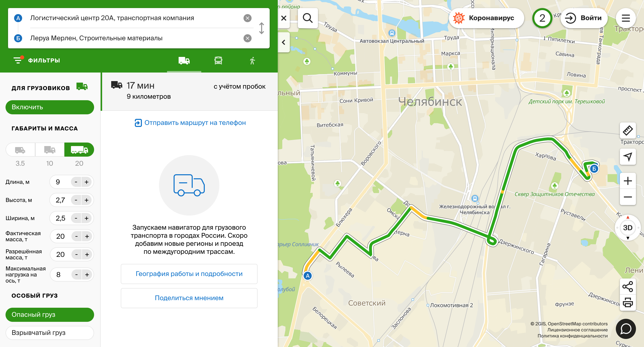Click Автовокзал Центральный bus station icon
The height and width of the screenshot is (347, 644).
coord(392,33)
